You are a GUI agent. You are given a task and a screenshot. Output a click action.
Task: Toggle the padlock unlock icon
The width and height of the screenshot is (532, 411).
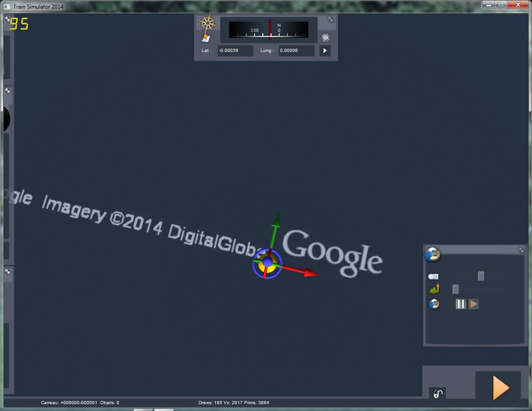pyautogui.click(x=438, y=394)
